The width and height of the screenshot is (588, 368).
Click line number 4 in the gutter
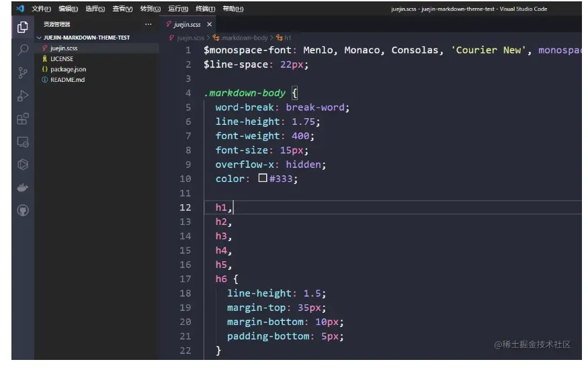click(x=188, y=93)
